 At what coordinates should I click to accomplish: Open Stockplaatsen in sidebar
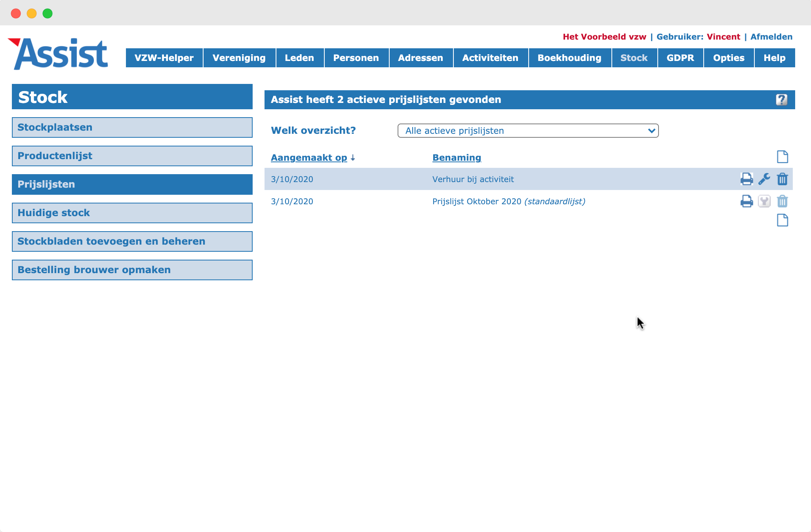(x=132, y=127)
